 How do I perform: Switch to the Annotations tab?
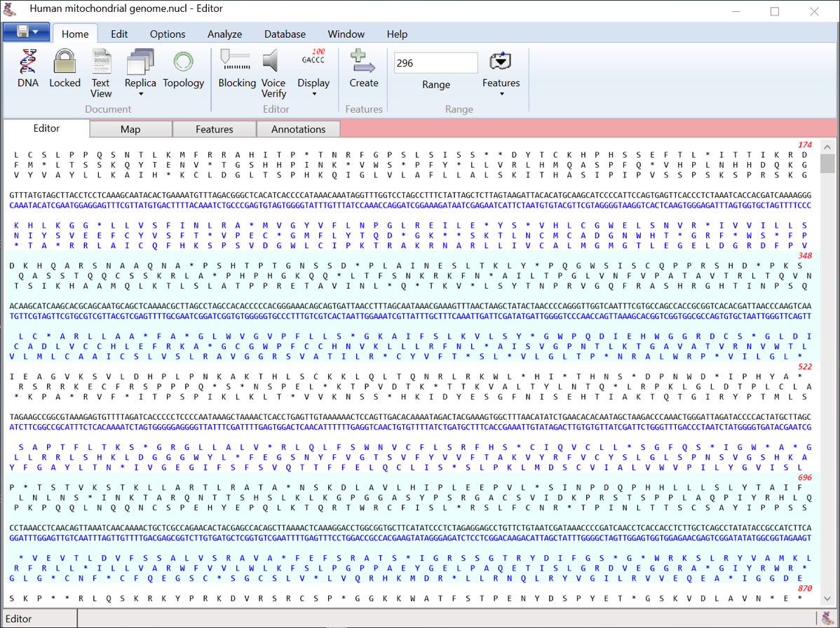pyautogui.click(x=298, y=129)
